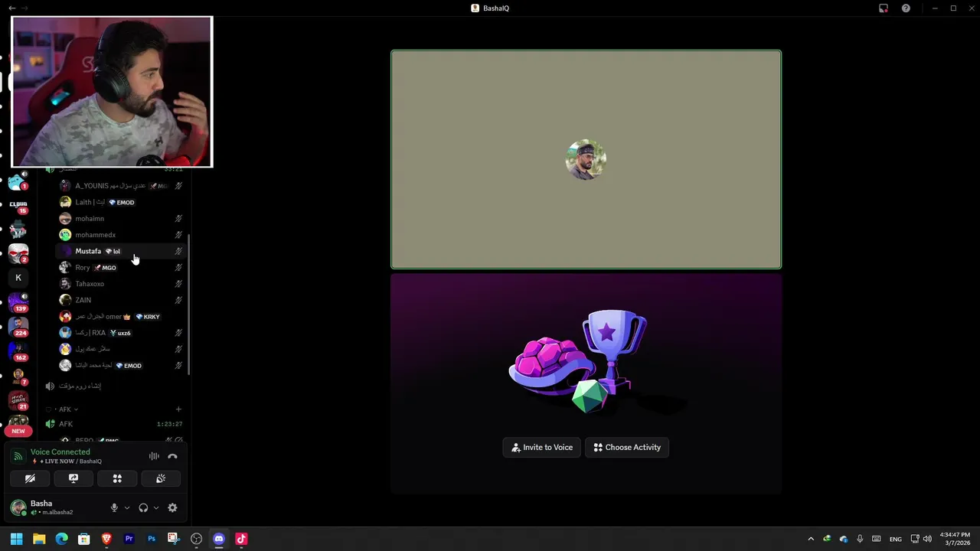The image size is (980, 551).
Task: Open TikTok app from taskbar
Action: (x=241, y=539)
